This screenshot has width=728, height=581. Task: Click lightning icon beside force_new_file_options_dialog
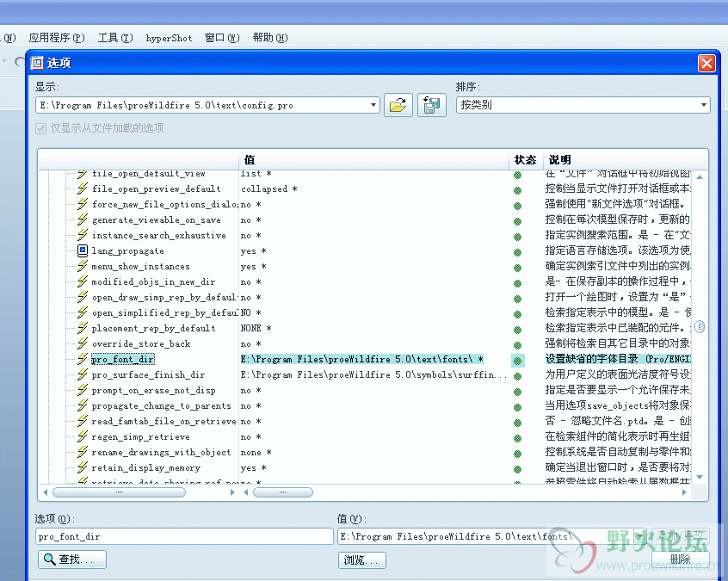coord(82,204)
